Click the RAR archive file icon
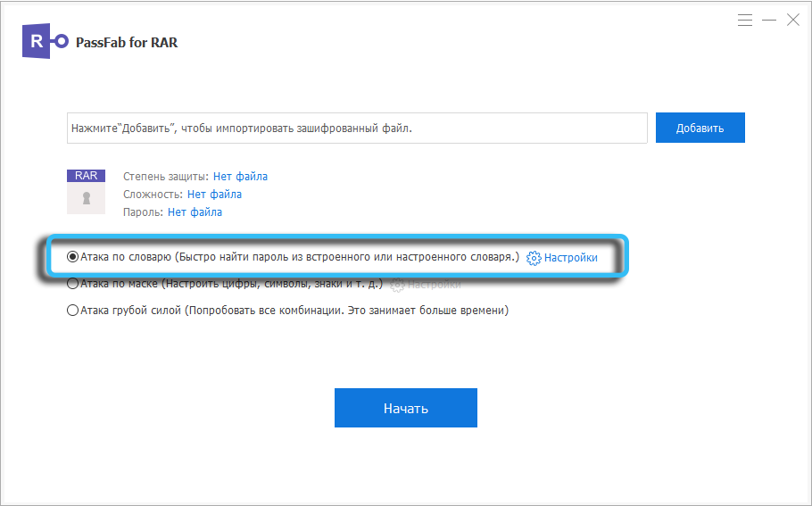Screen dimensions: 812x506 (x=86, y=190)
